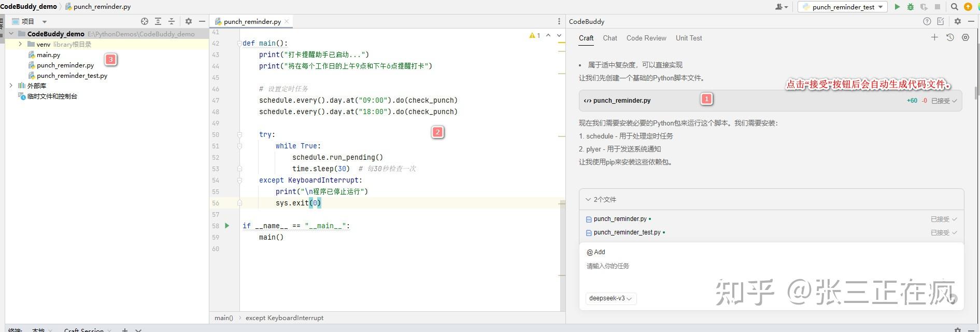Click the run gutter arrow on line 58
The height and width of the screenshot is (332, 980).
[x=227, y=226]
